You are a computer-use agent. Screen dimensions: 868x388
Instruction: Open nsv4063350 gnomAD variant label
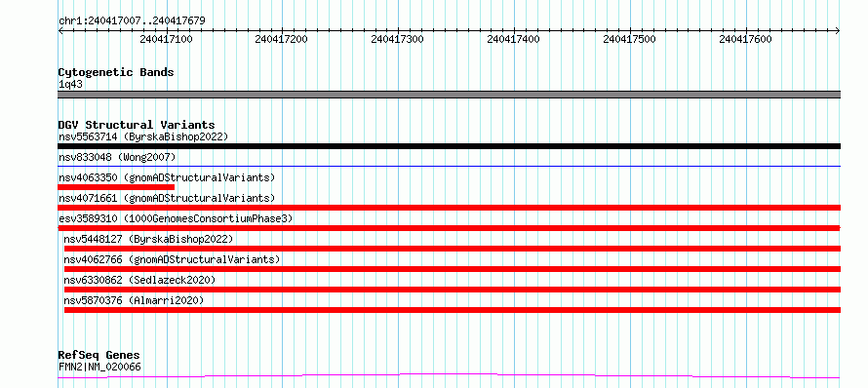coord(167,177)
